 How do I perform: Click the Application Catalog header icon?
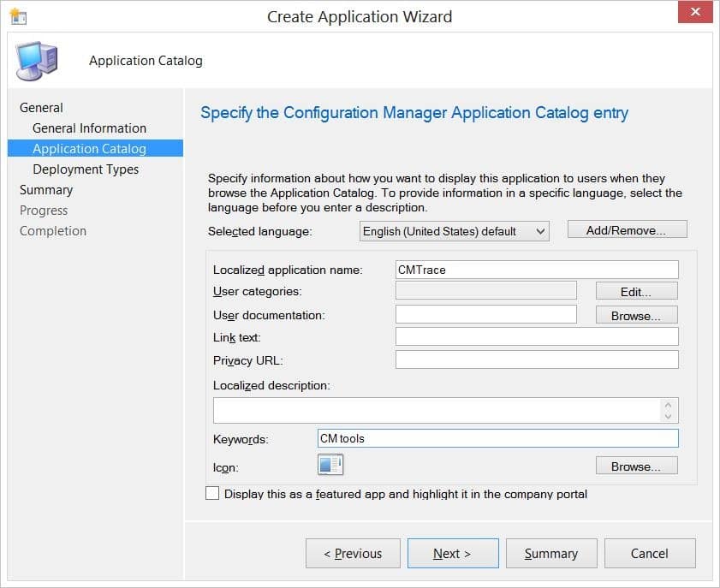tap(36, 60)
